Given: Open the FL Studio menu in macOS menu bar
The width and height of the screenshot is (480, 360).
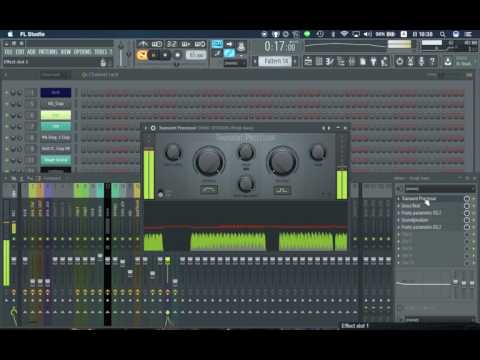Looking at the screenshot, I should 32,34.
